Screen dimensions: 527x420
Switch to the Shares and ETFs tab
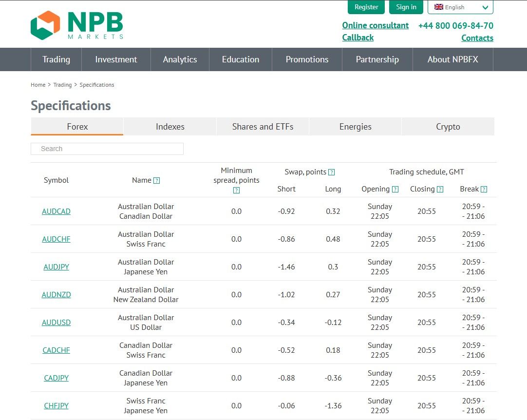pyautogui.click(x=263, y=126)
